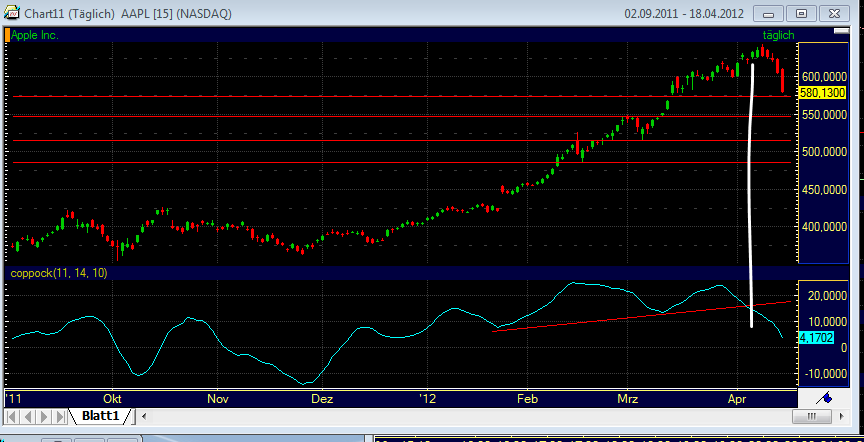Click the yellow 580,1300 price tag
Viewport: 864px width, 442px height.
click(822, 93)
